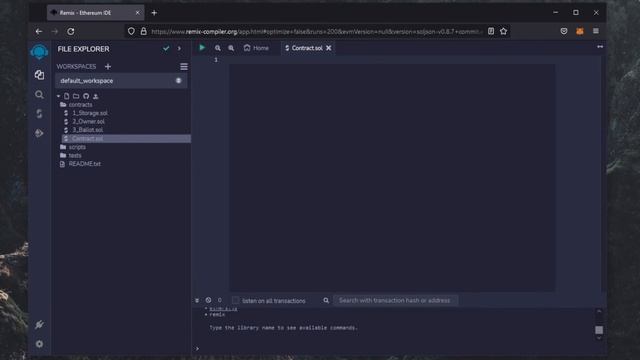Clear the terminal console icon

[x=208, y=300]
